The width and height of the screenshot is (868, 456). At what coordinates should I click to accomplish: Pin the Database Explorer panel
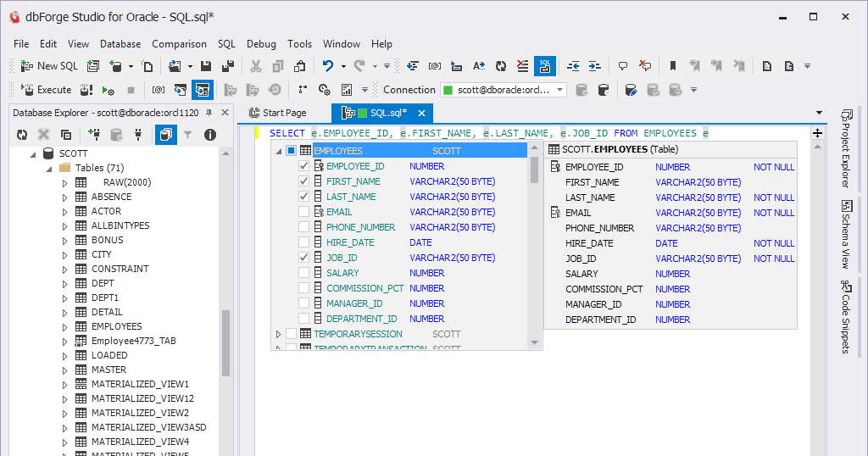[209, 113]
